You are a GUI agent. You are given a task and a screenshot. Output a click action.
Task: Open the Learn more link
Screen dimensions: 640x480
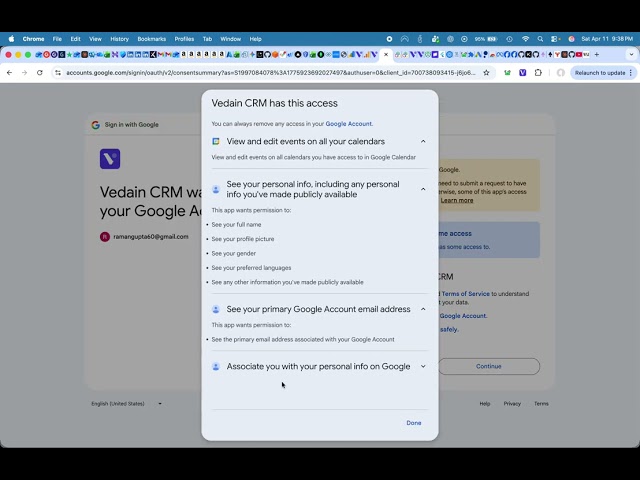(457, 200)
